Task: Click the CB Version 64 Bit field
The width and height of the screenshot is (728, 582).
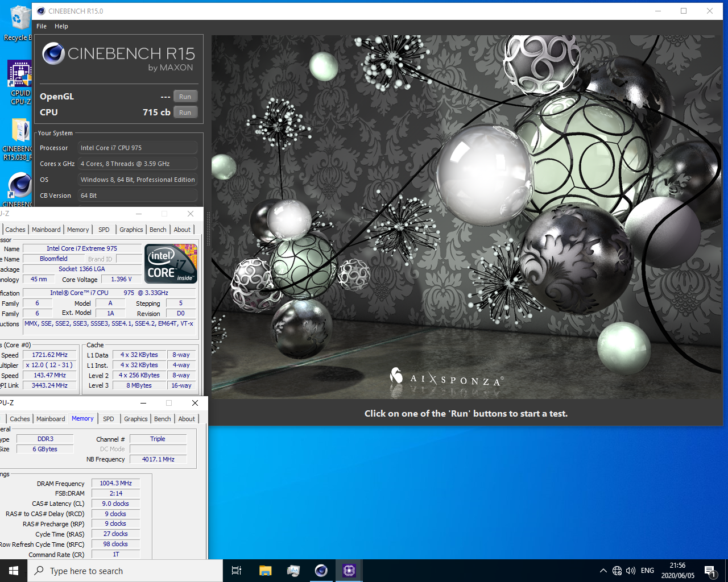Action: tap(138, 196)
